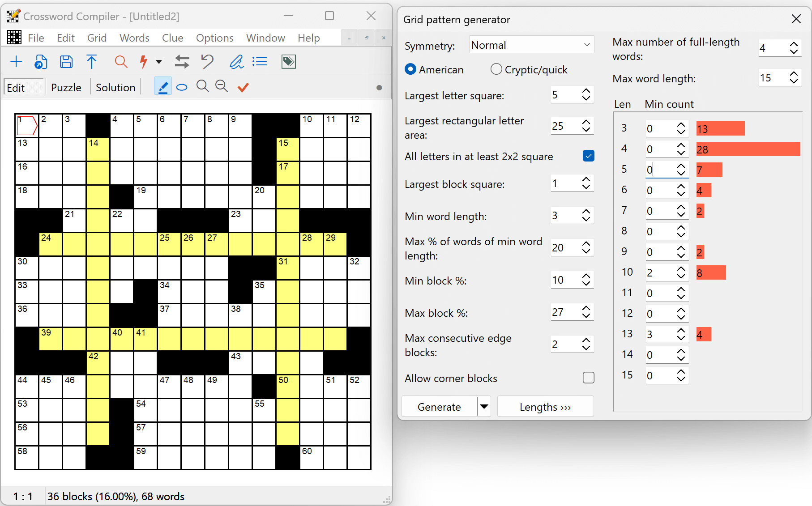The width and height of the screenshot is (812, 506).
Task: Click the red bar for length 4
Action: 748,149
